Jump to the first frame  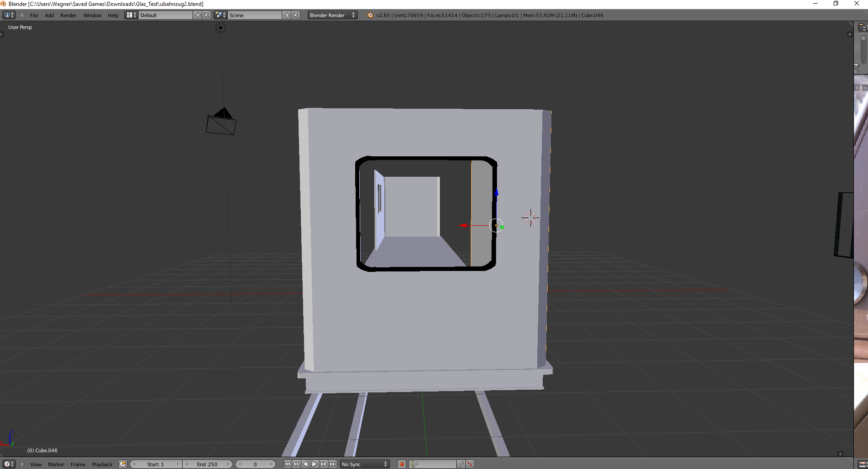288,464
